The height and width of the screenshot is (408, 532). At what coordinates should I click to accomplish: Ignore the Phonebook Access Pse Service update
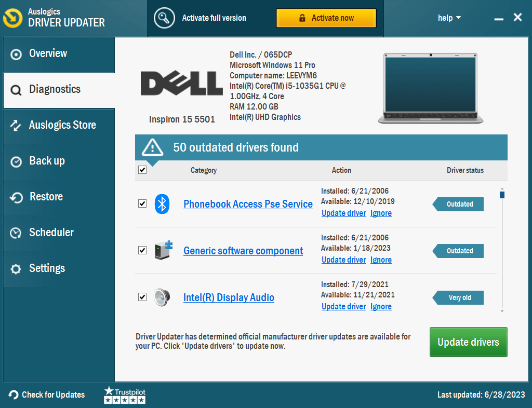pyautogui.click(x=381, y=213)
